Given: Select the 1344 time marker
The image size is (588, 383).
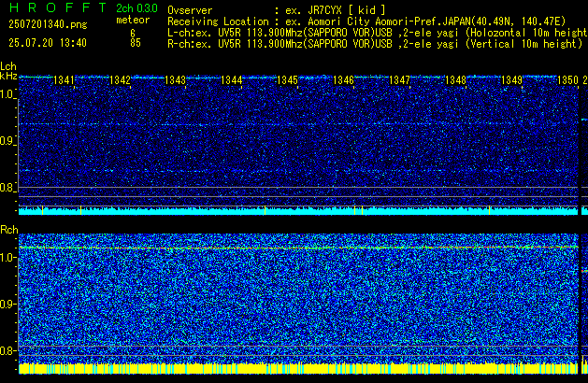Looking at the screenshot, I should pyautogui.click(x=232, y=80).
